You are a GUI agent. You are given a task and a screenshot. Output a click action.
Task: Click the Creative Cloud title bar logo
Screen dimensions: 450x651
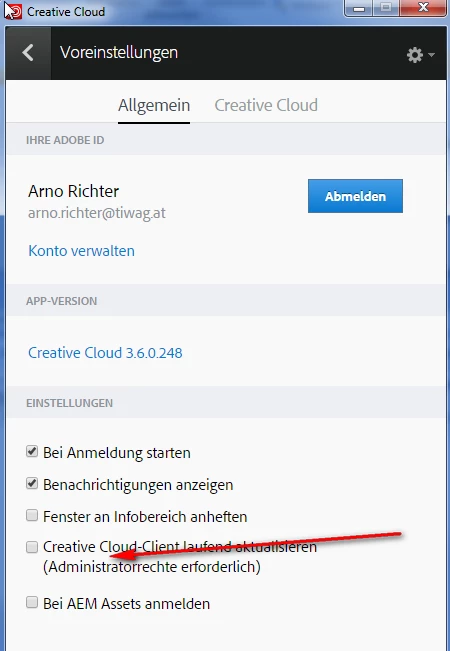pyautogui.click(x=13, y=11)
